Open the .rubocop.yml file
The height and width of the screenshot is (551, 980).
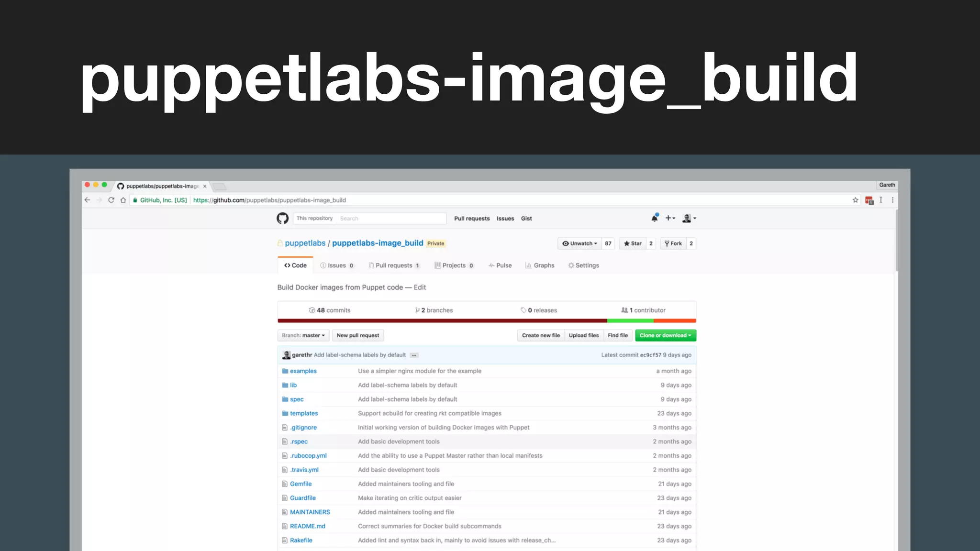[308, 456]
